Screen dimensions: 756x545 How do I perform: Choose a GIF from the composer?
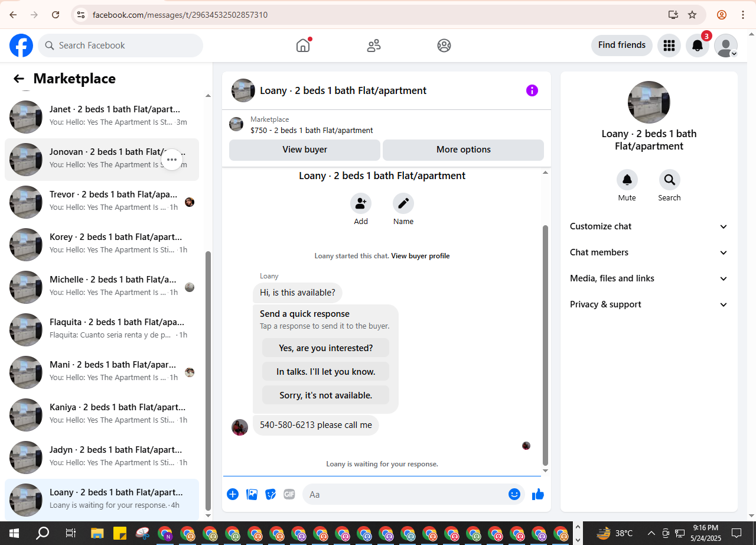pyautogui.click(x=289, y=494)
